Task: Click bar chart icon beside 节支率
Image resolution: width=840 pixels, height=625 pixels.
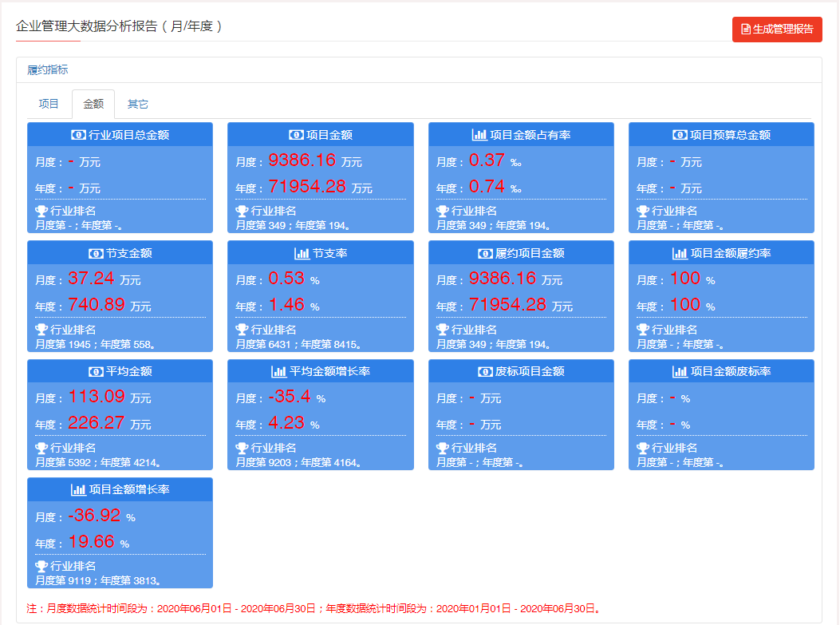Action: pos(302,253)
